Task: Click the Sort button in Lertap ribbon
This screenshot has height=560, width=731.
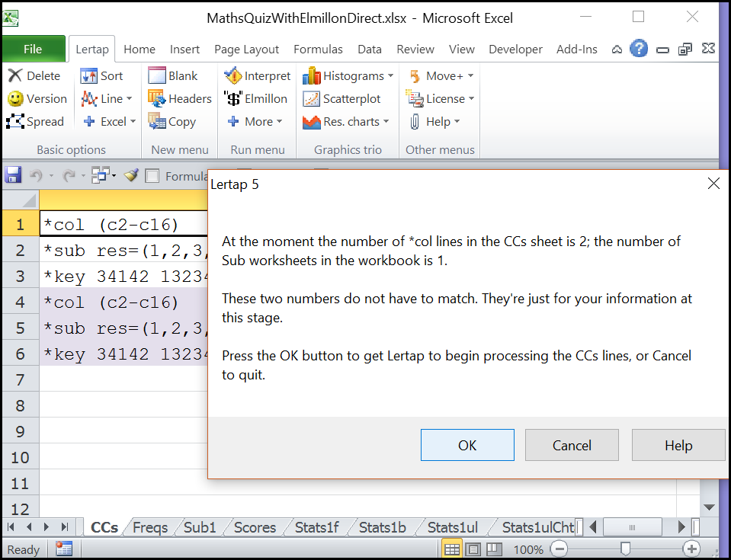Action: tap(101, 75)
